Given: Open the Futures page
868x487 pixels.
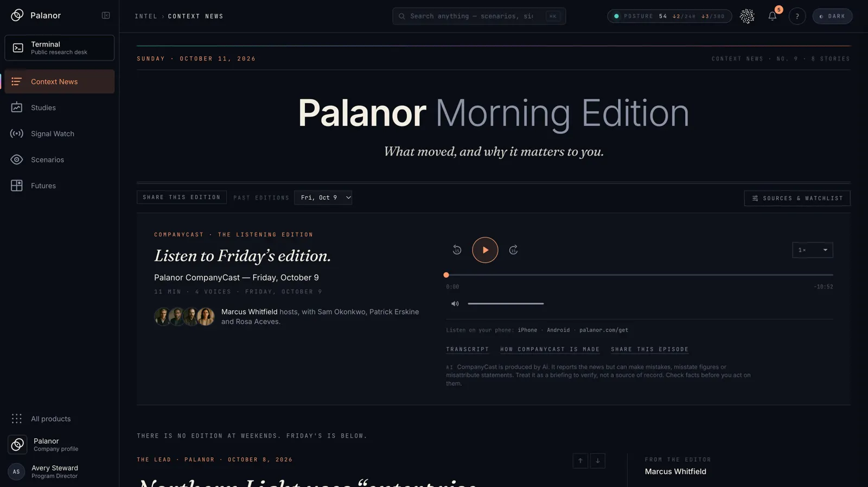Looking at the screenshot, I should (x=60, y=185).
